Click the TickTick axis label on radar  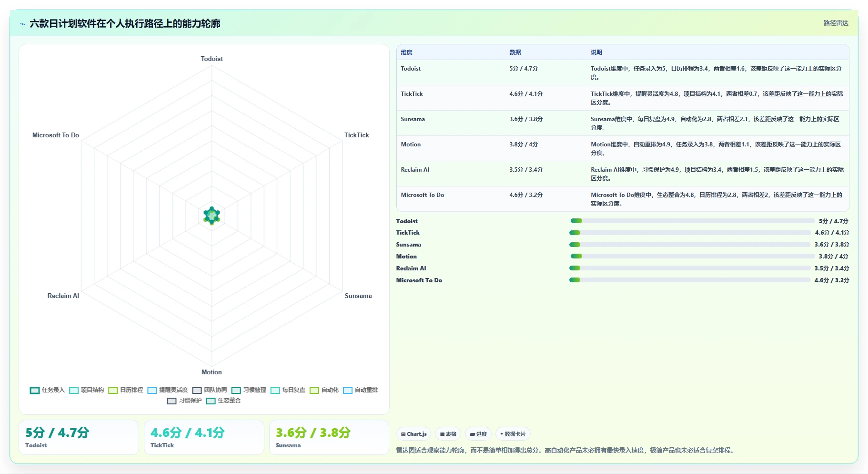pyautogui.click(x=357, y=135)
